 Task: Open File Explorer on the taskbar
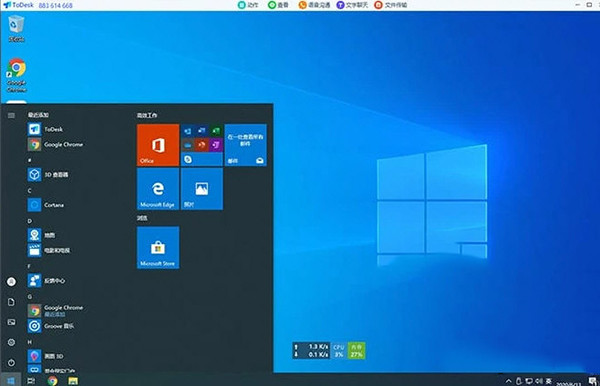point(73,381)
